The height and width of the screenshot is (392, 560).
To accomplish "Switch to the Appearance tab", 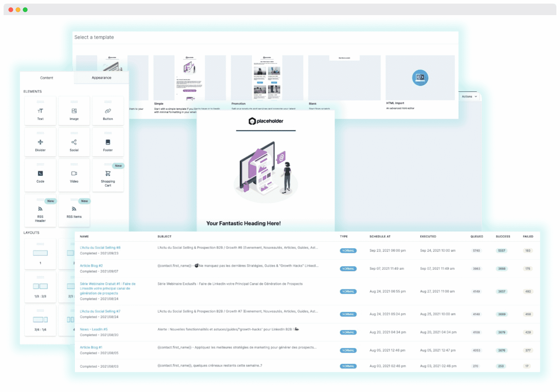I will (x=101, y=78).
